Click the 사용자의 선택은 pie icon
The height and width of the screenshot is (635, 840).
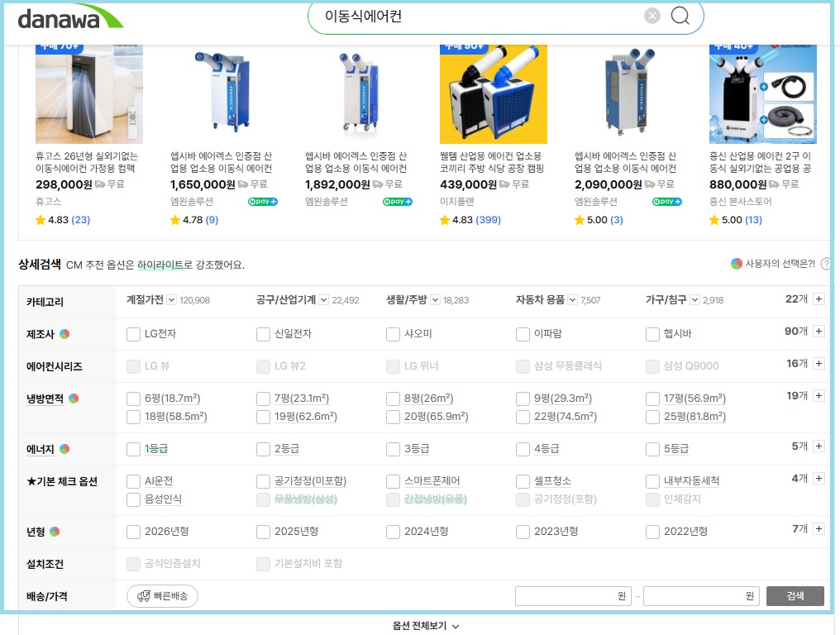(737, 263)
